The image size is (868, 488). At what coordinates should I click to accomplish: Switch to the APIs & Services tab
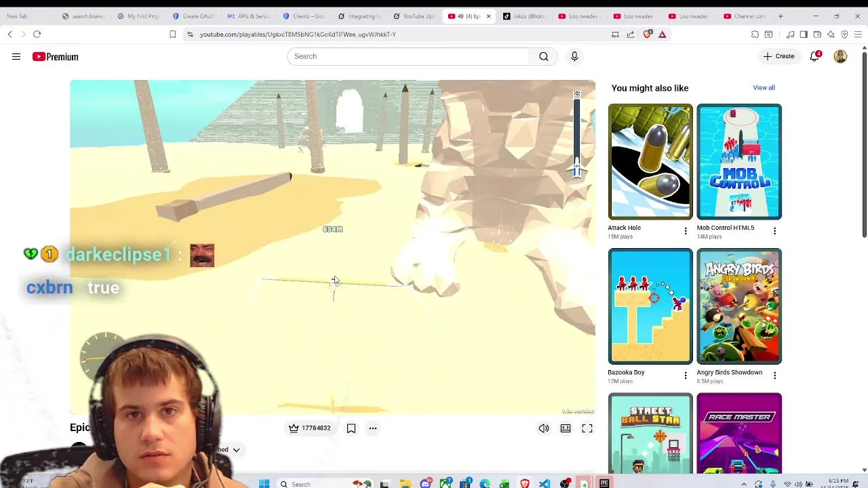coord(248,16)
